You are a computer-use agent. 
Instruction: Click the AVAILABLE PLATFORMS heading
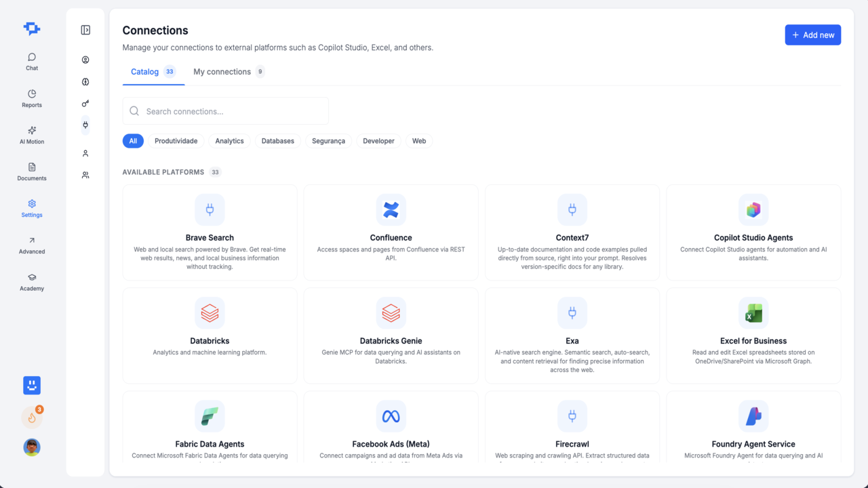[x=163, y=172]
